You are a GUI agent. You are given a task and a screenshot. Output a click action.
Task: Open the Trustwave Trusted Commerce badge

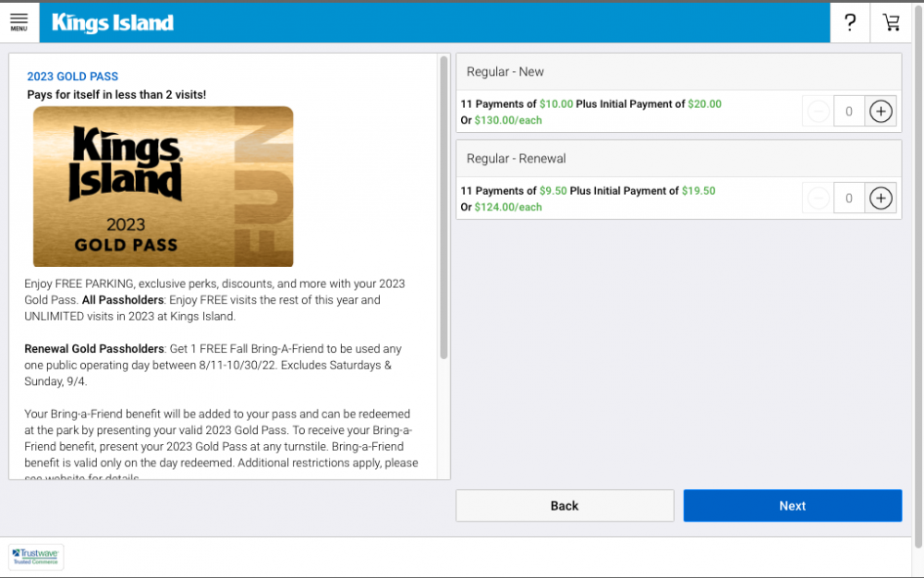tap(36, 557)
